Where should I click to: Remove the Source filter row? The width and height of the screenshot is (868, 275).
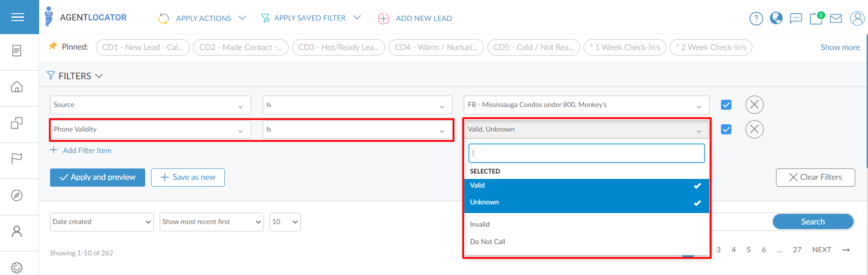pyautogui.click(x=754, y=105)
